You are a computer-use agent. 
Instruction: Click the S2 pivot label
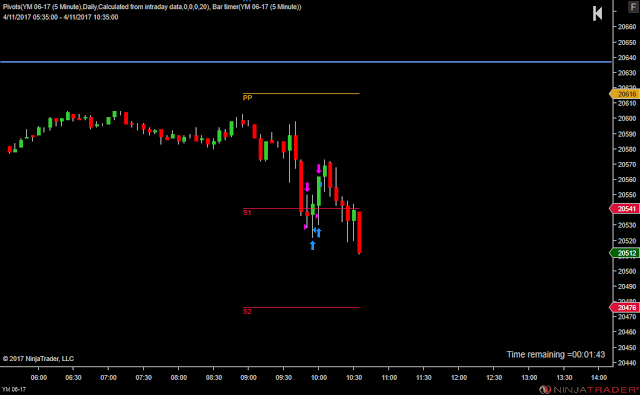pos(247,311)
